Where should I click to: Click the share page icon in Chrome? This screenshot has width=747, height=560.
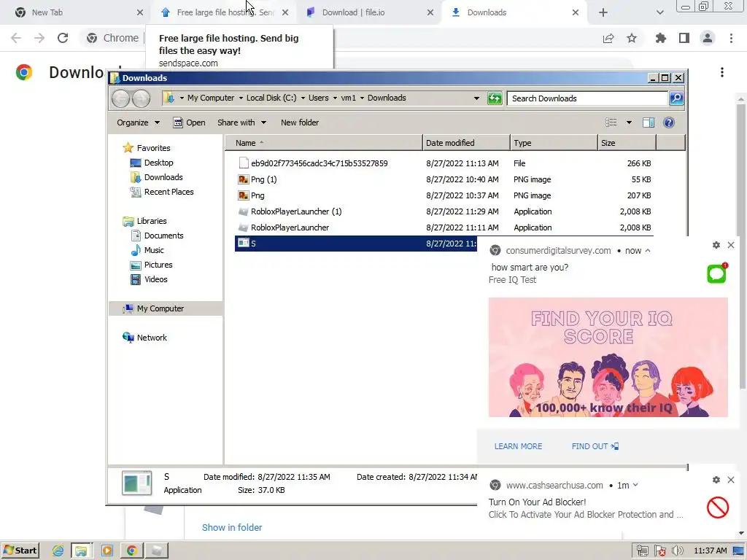(608, 38)
